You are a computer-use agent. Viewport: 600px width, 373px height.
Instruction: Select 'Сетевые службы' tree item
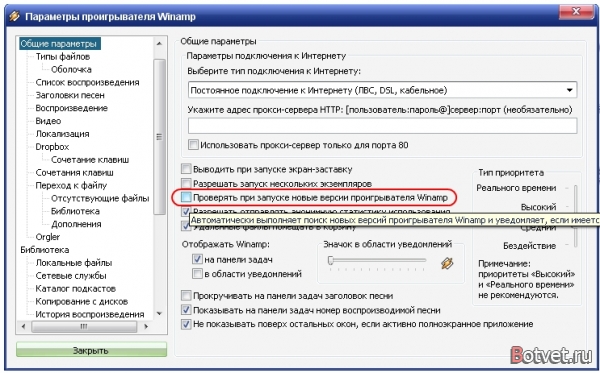coord(71,276)
